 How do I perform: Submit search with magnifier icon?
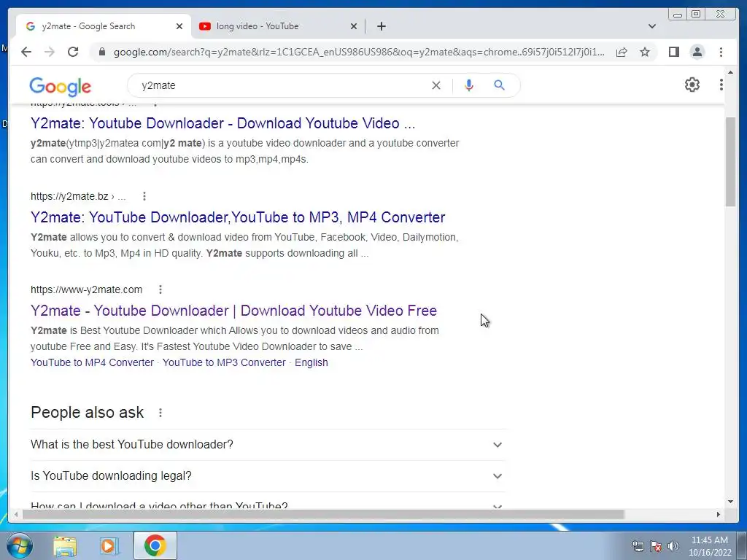(x=499, y=85)
